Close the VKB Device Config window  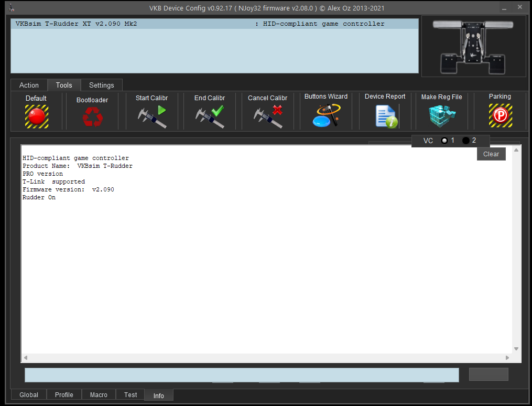[x=520, y=7]
